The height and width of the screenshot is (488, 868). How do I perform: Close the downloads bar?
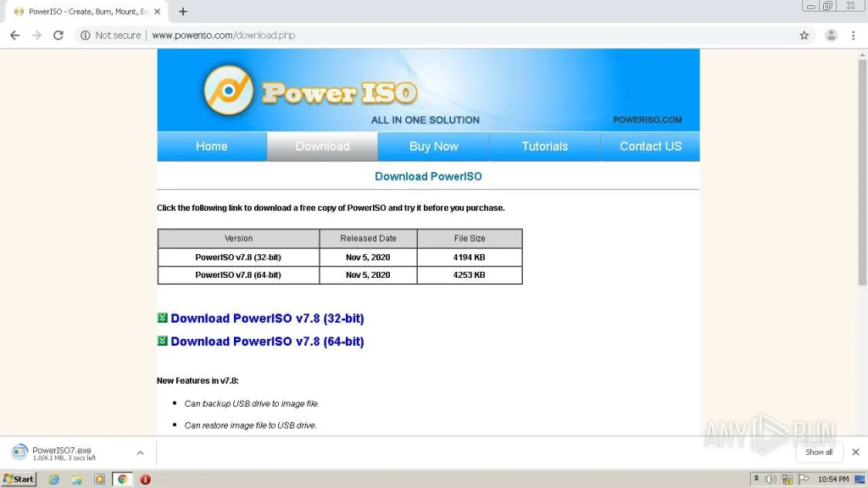[855, 452]
